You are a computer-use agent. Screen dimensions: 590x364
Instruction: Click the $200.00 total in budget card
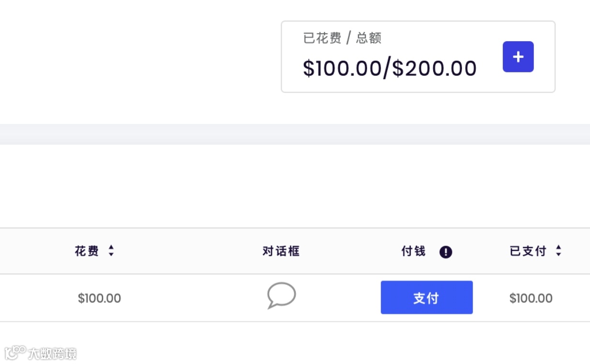[x=434, y=68]
